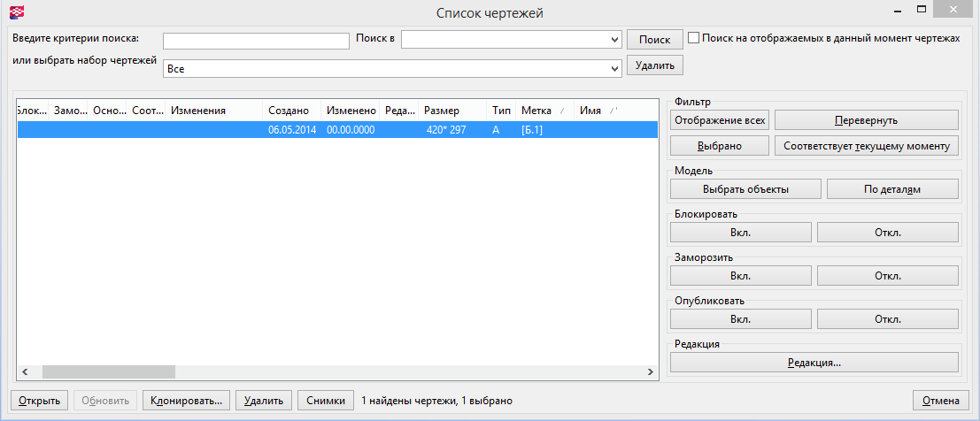980x421 pixels.
Task: Sort by 'Метка' column header
Action: pyautogui.click(x=545, y=111)
